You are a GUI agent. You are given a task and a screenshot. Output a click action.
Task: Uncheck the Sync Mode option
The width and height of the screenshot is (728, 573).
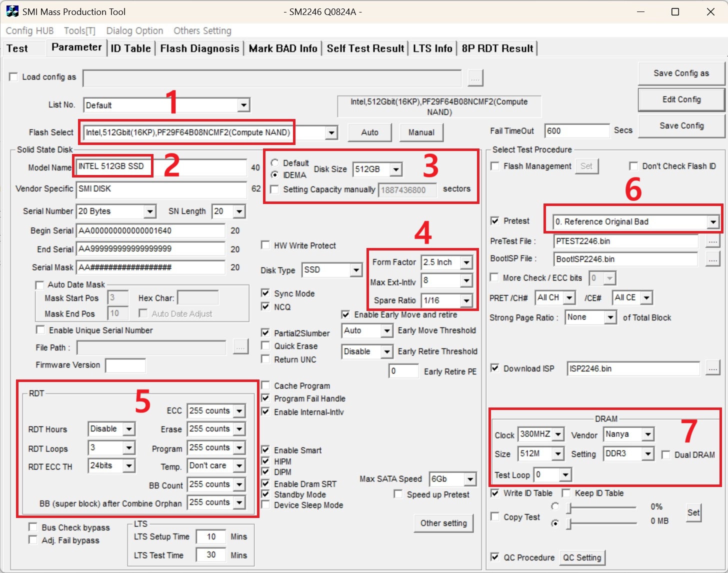tap(265, 293)
